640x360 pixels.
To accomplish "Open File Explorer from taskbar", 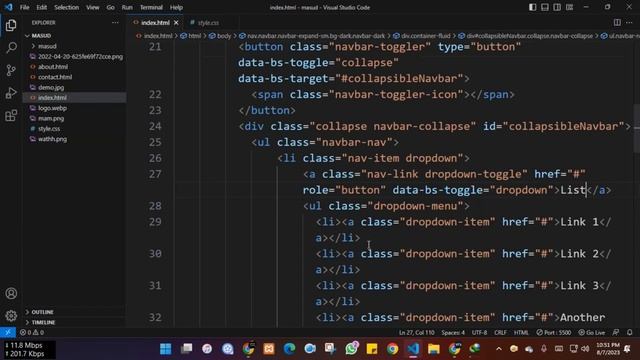I will pos(433,349).
